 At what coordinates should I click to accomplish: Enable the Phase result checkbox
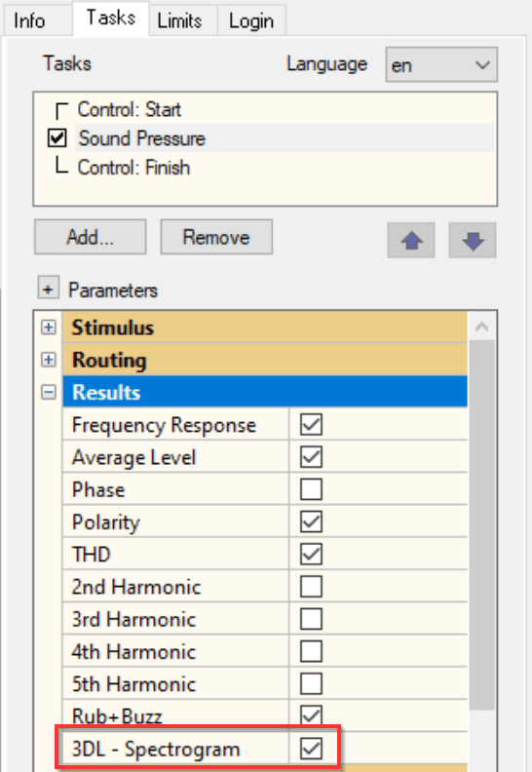click(311, 489)
